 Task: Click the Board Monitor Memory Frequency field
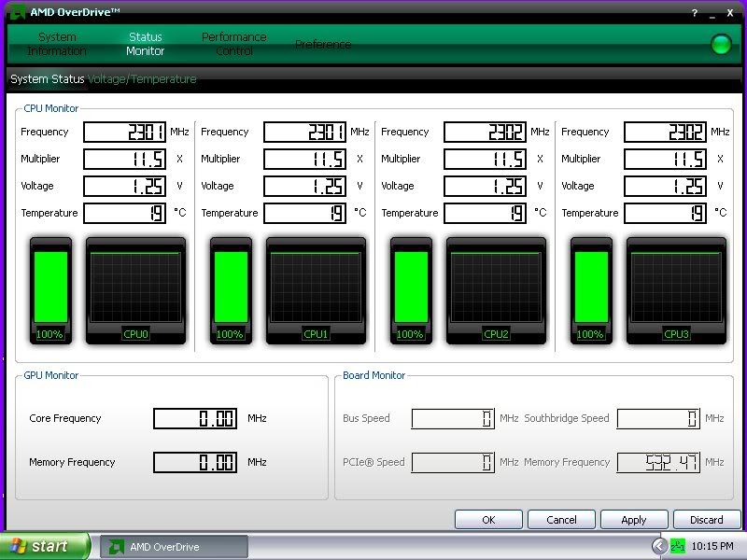pos(658,462)
